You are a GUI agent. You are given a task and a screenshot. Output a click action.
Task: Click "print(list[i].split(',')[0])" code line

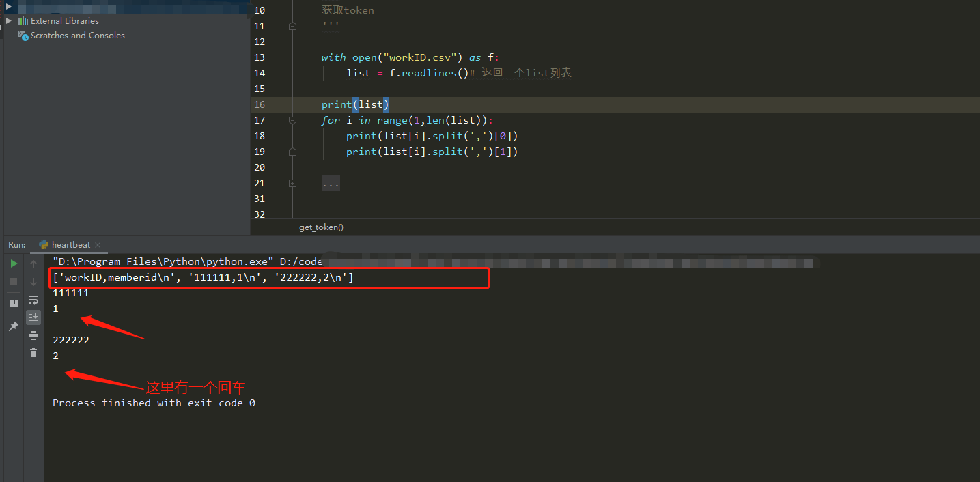pyautogui.click(x=432, y=136)
